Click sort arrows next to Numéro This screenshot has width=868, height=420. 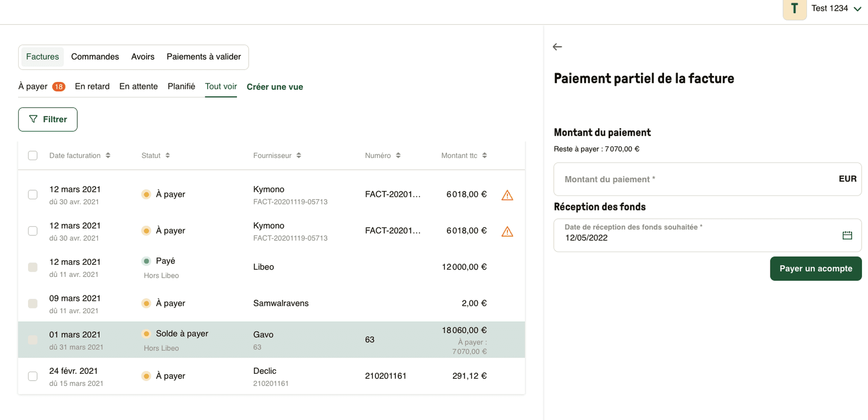point(398,155)
